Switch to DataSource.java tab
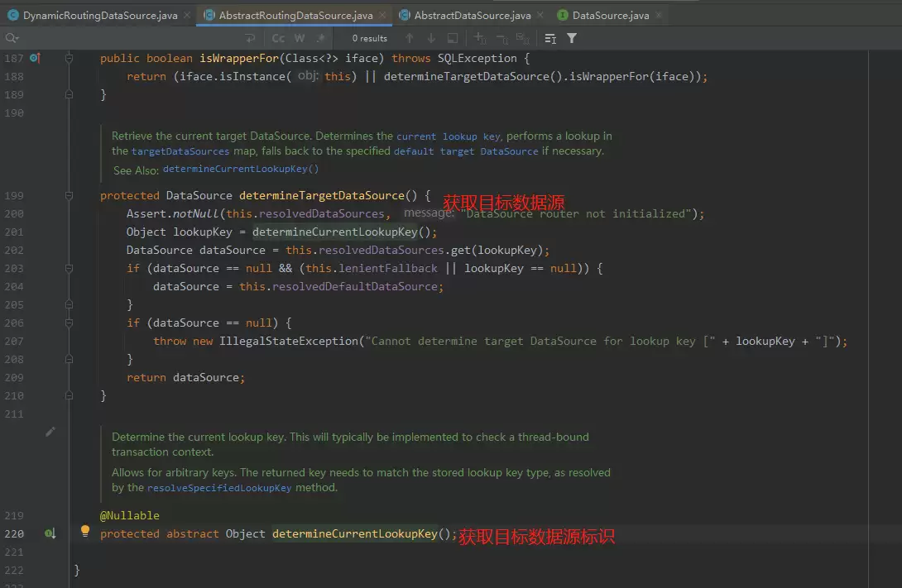The width and height of the screenshot is (902, 588). coord(611,16)
